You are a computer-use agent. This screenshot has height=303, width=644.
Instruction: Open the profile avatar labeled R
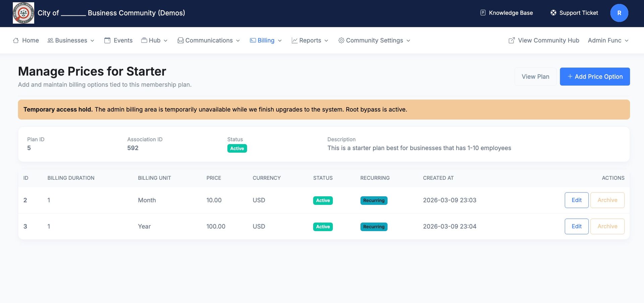tap(619, 13)
